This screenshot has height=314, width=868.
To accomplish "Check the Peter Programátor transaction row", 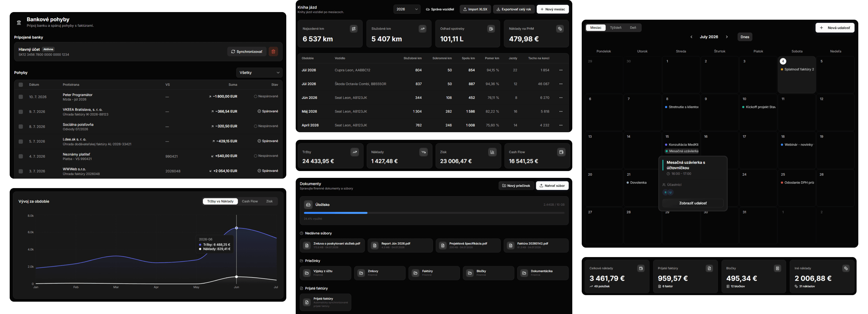I will tap(20, 97).
